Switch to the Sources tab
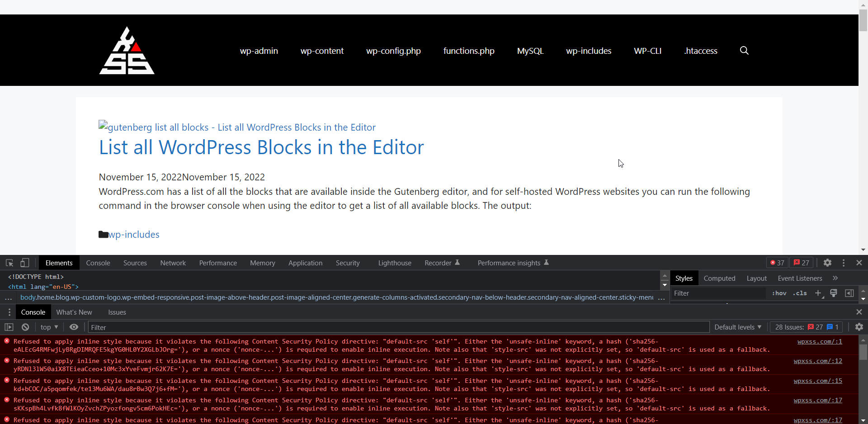 [x=135, y=263]
